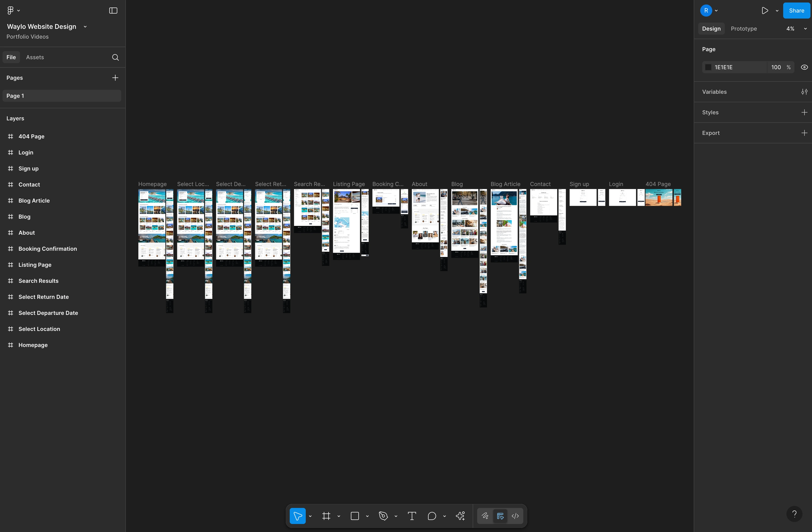
Task: Select the Rectangle shape tool
Action: pos(355,516)
